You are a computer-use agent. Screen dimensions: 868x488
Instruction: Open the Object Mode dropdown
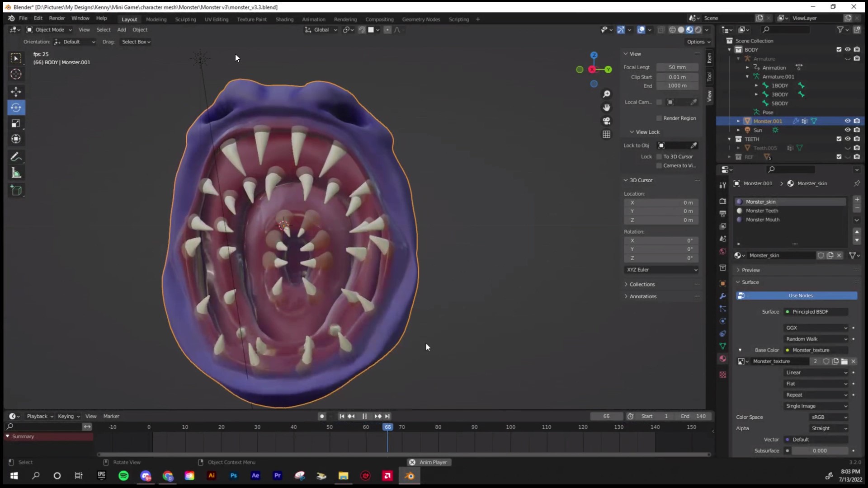[x=49, y=30]
